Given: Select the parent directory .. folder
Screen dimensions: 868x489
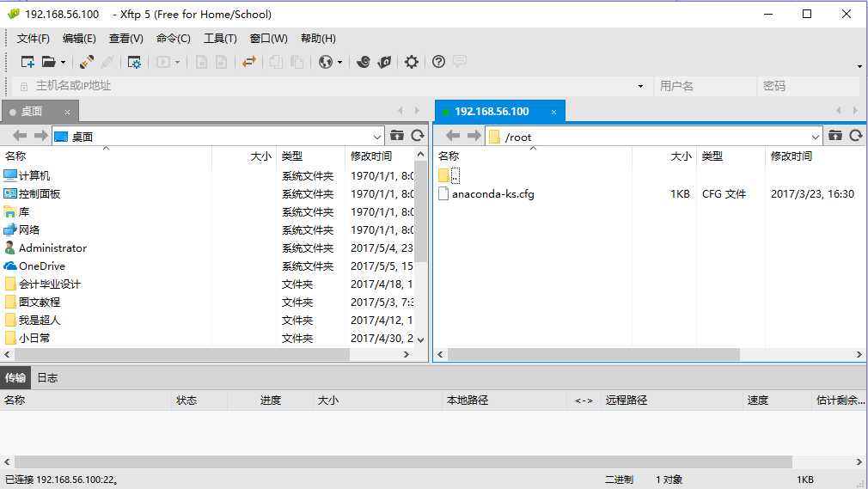Looking at the screenshot, I should pyautogui.click(x=449, y=175).
